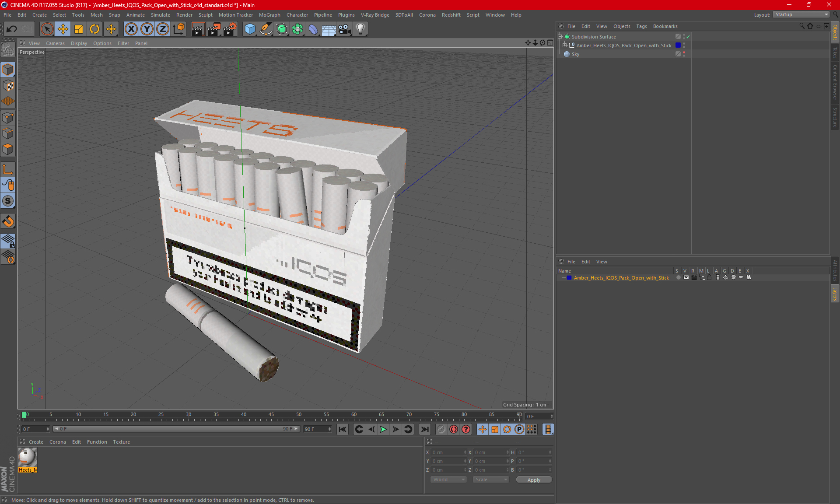The height and width of the screenshot is (504, 840).
Task: Switch to Texture mode icon
Action: [8, 86]
